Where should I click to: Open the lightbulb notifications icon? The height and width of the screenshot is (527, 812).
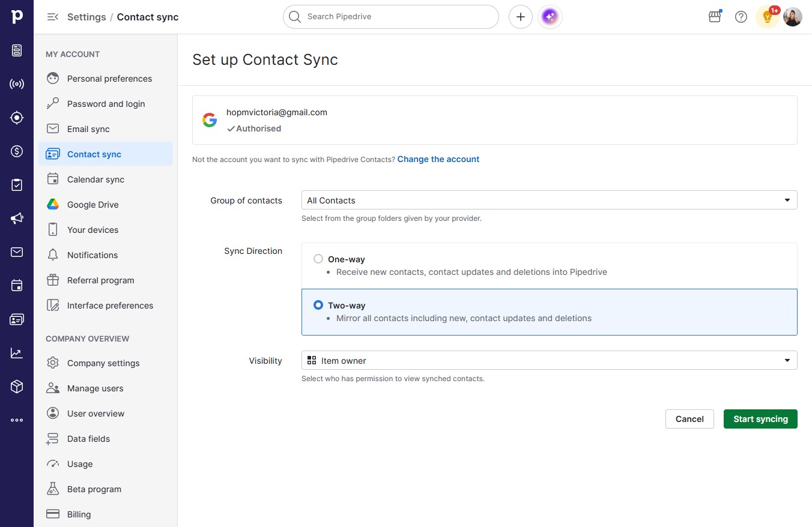[x=768, y=17]
